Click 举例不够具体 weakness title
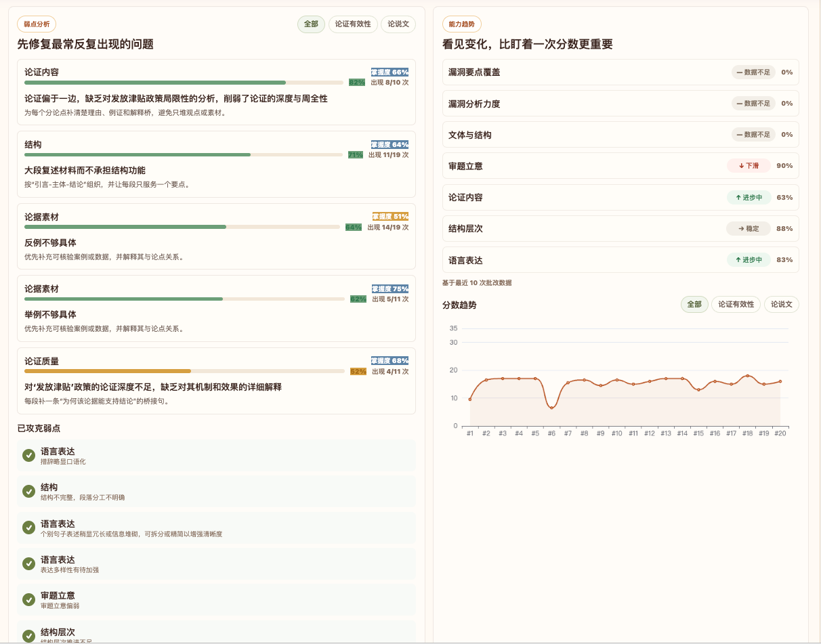The height and width of the screenshot is (644, 821). pyautogui.click(x=50, y=314)
